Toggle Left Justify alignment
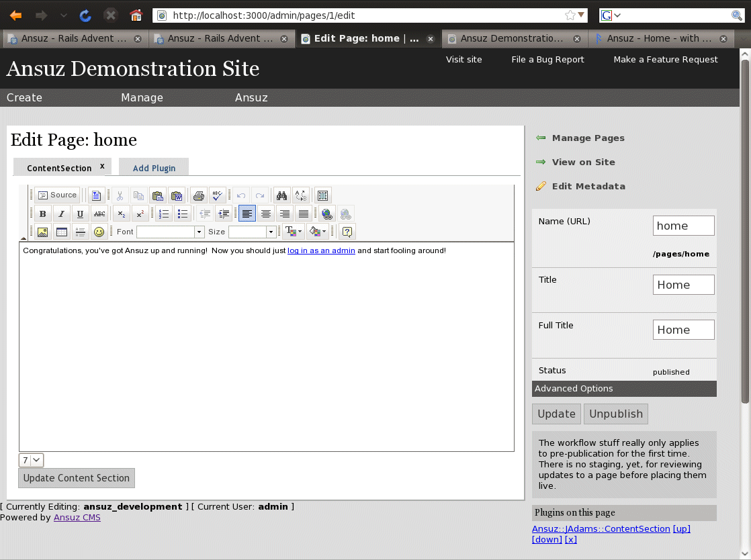The width and height of the screenshot is (751, 560). click(x=247, y=214)
